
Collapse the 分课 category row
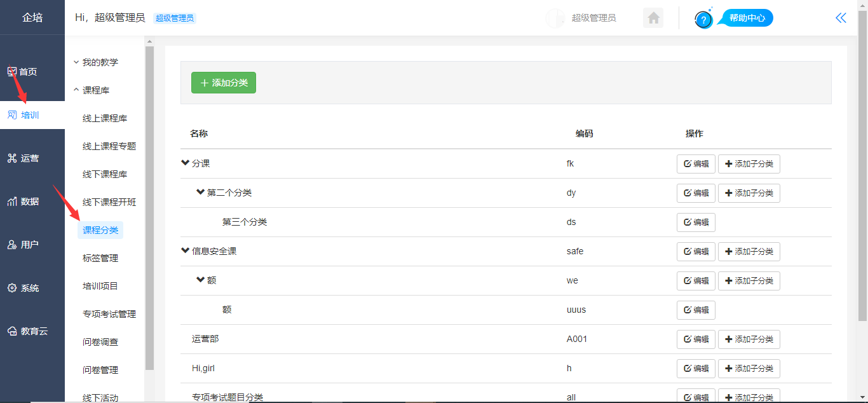(186, 163)
